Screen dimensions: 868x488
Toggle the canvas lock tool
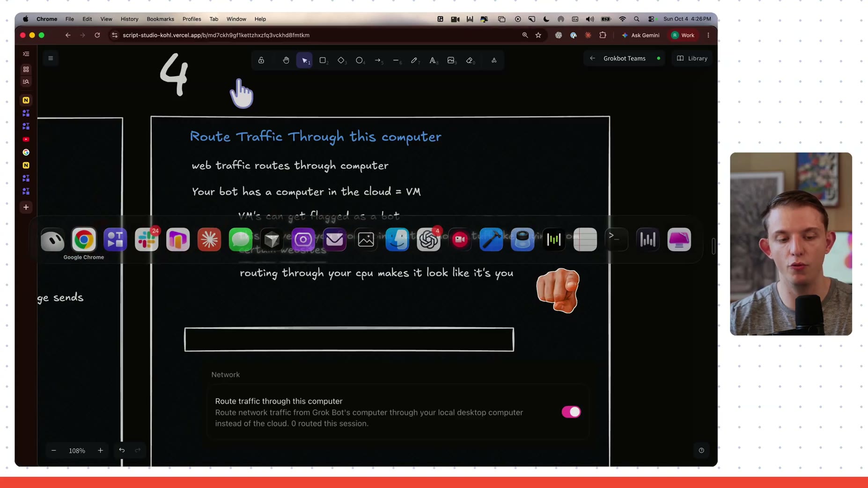(261, 60)
